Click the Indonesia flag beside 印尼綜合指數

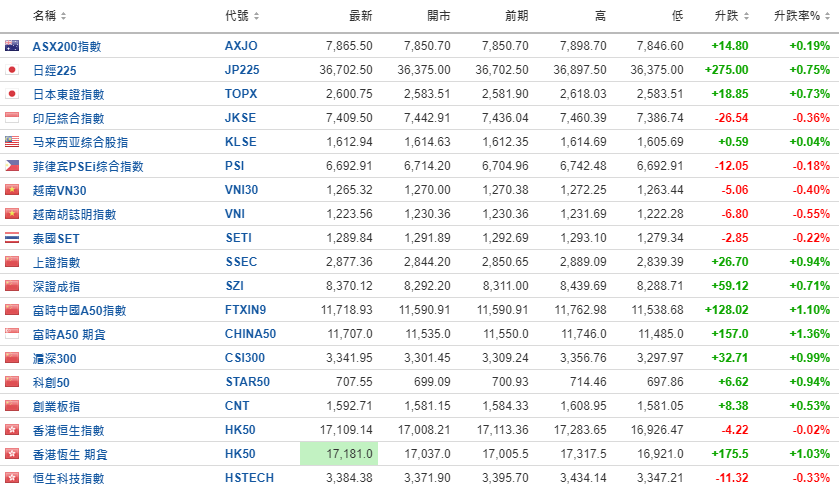(12, 118)
